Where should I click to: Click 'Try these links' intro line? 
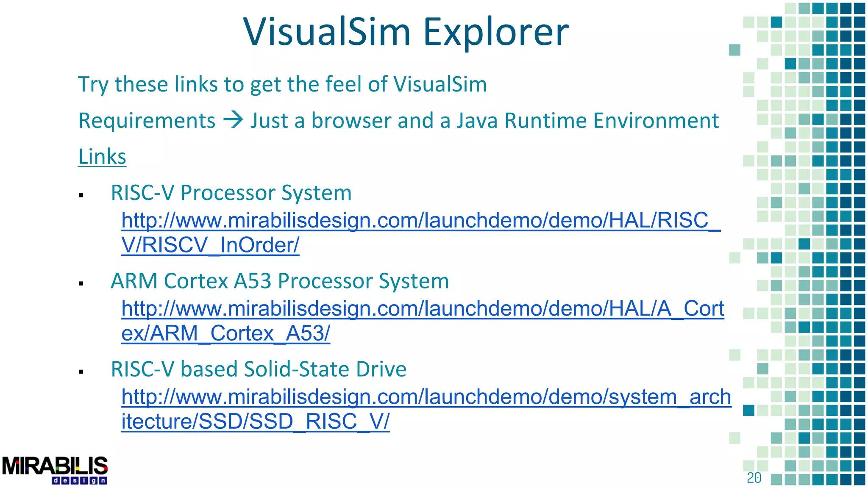(x=282, y=84)
